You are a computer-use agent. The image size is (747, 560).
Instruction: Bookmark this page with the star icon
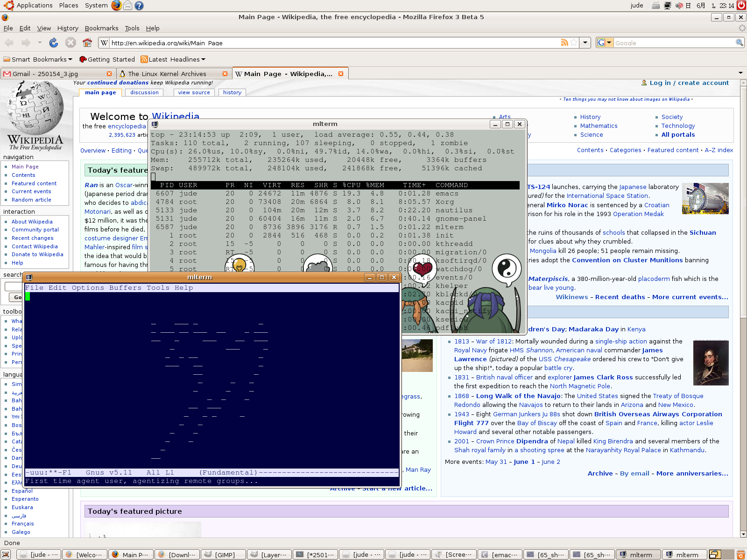574,42
